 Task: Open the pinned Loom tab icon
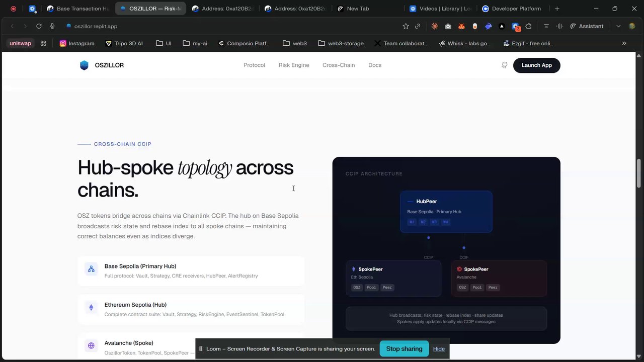(x=32, y=9)
